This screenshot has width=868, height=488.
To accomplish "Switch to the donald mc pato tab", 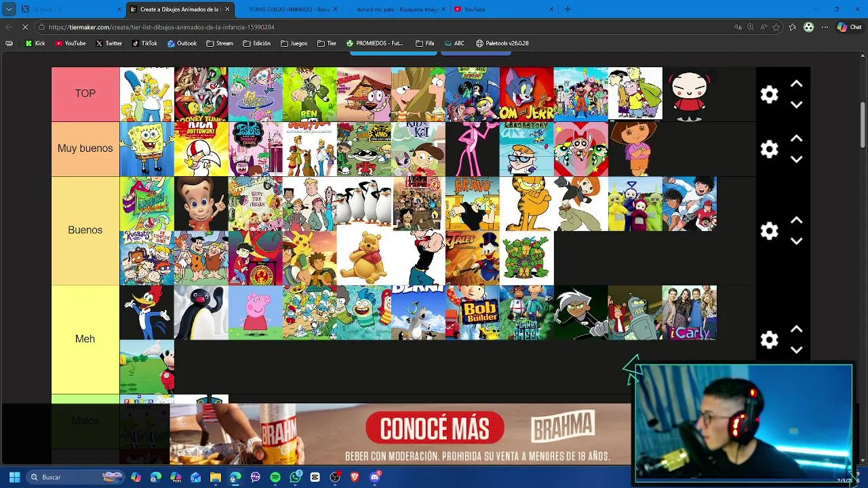I will pos(398,9).
